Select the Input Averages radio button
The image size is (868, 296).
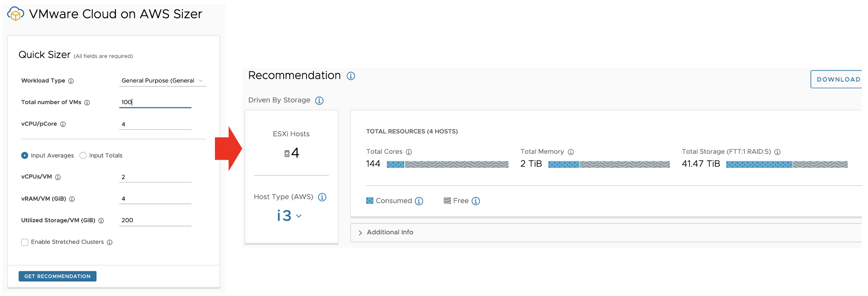[x=24, y=155]
